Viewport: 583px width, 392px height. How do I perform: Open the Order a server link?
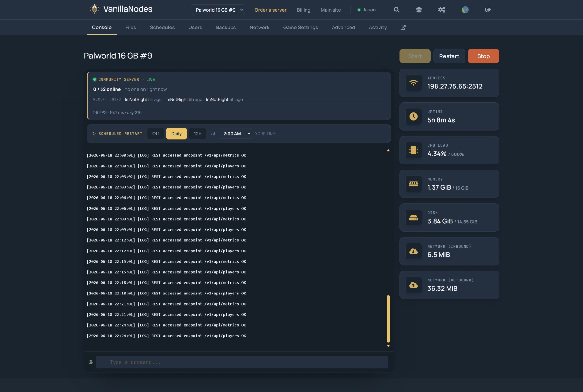270,10
